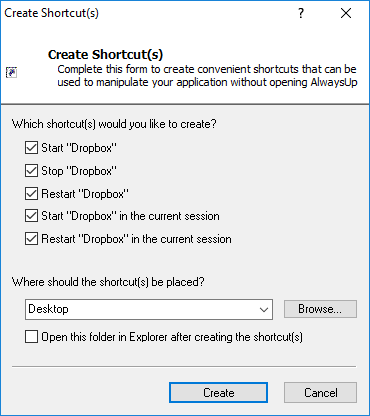Click the description text mentioning AlwaysUp
Viewport: 370px width, 416px height.
pos(207,76)
